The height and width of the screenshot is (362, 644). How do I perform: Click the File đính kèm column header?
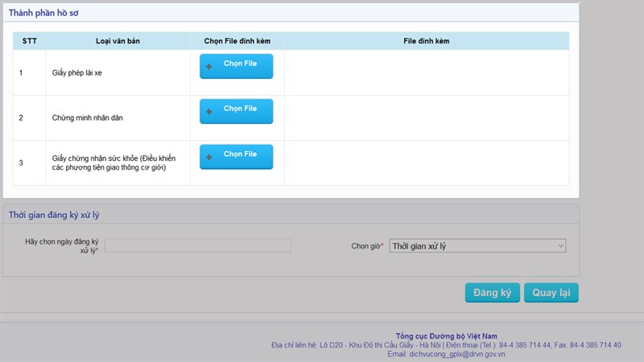pyautogui.click(x=426, y=40)
